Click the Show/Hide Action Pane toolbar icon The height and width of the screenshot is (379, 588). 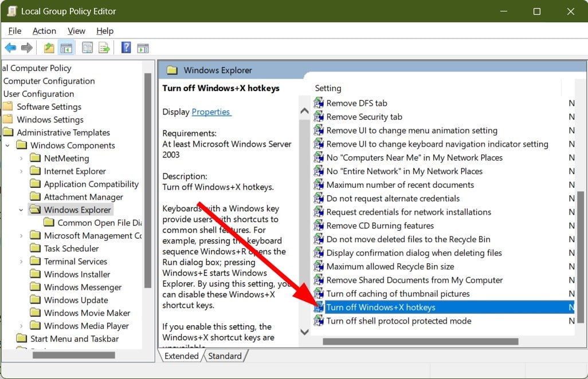144,48
